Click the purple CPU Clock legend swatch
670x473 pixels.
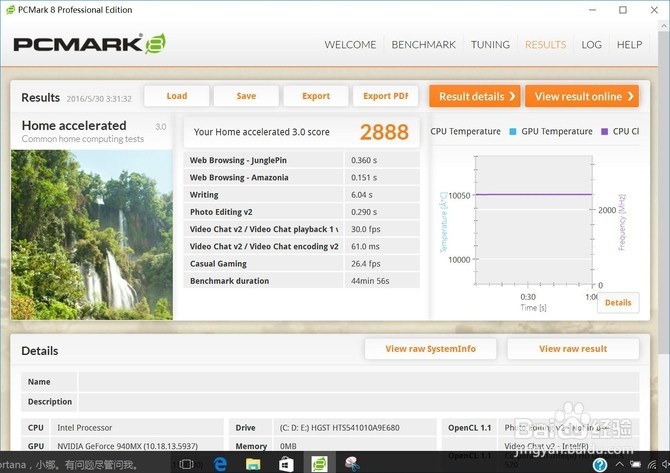[x=604, y=132]
